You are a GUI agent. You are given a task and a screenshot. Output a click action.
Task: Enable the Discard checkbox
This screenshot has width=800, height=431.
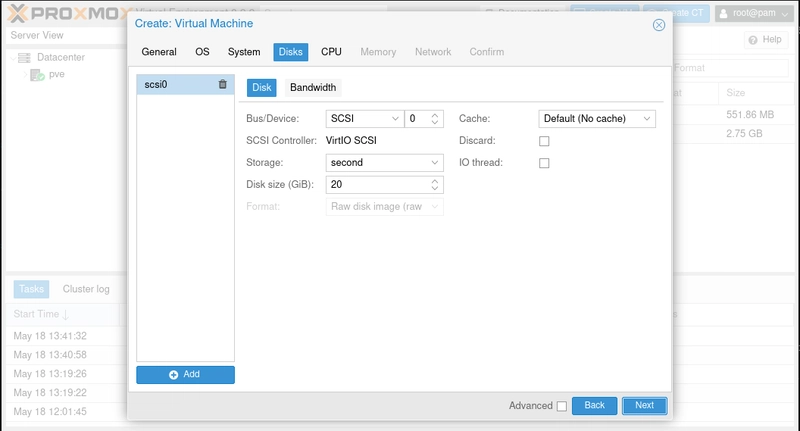(x=544, y=141)
